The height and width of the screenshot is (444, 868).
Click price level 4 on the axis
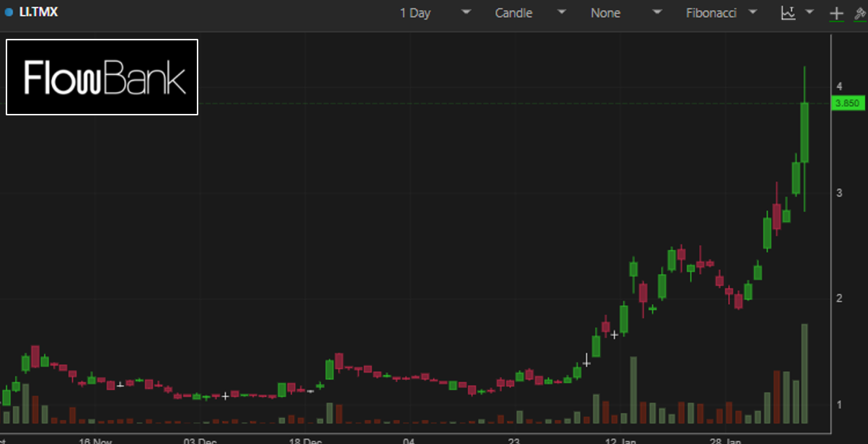click(x=838, y=86)
